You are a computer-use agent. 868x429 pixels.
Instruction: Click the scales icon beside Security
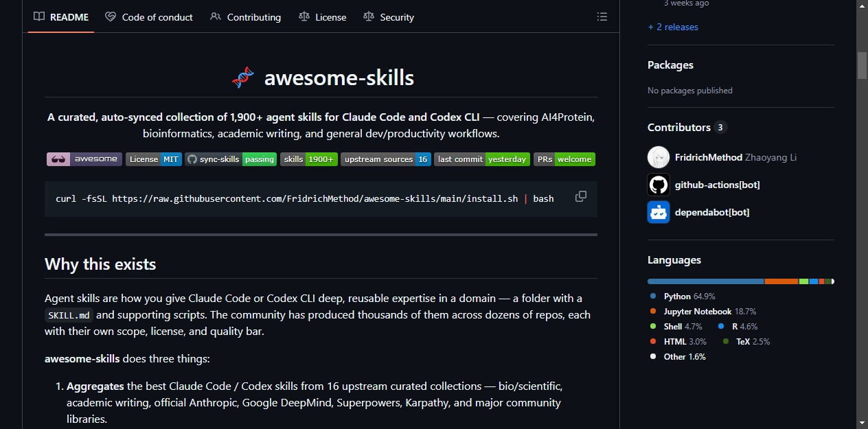pos(369,16)
